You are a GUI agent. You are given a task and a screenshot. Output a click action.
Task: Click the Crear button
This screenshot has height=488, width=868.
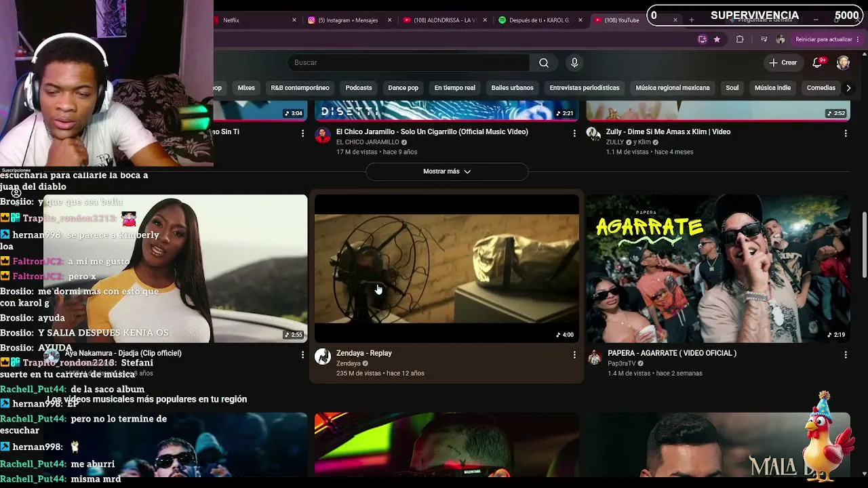point(783,62)
